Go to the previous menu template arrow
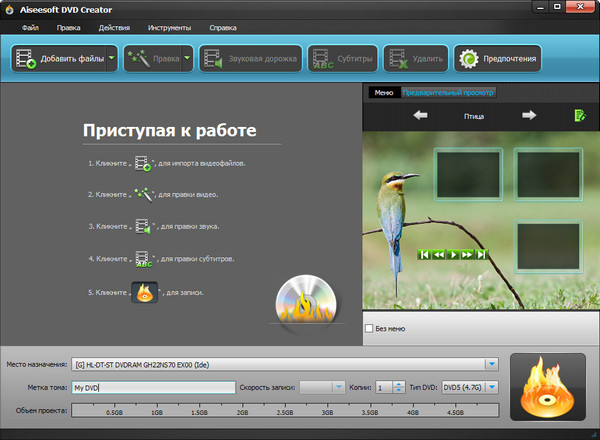Screen dimensions: 600x440 [x=421, y=116]
